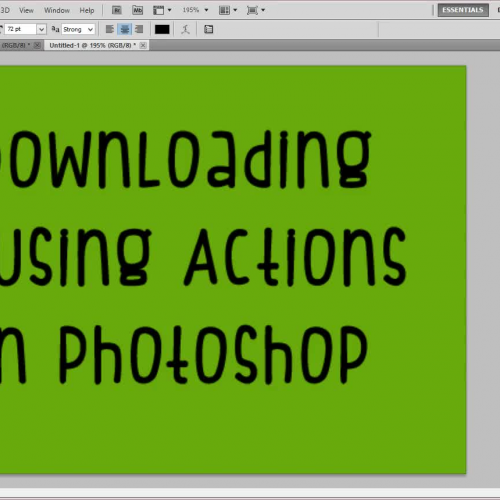Open the View menu
This screenshot has height=500, width=500.
(26, 10)
